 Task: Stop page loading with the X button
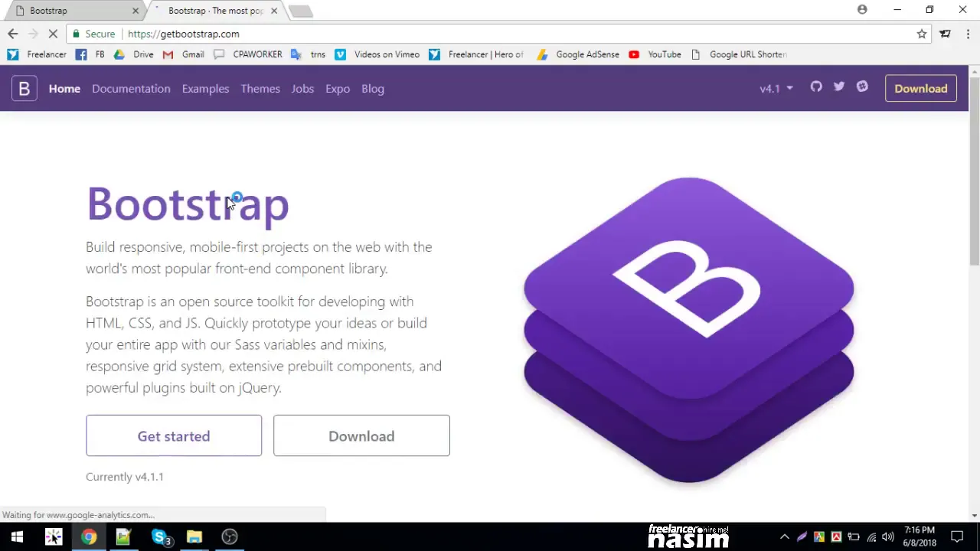(x=53, y=34)
